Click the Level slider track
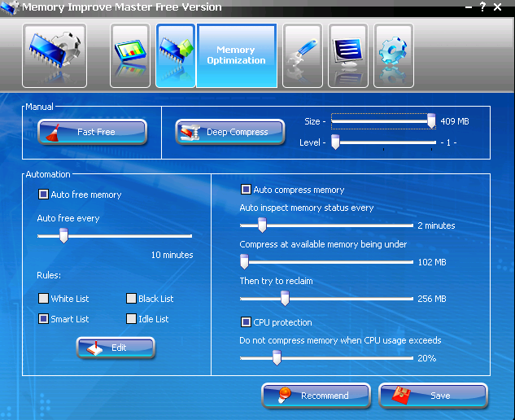Image resolution: width=515 pixels, height=420 pixels. point(383,142)
